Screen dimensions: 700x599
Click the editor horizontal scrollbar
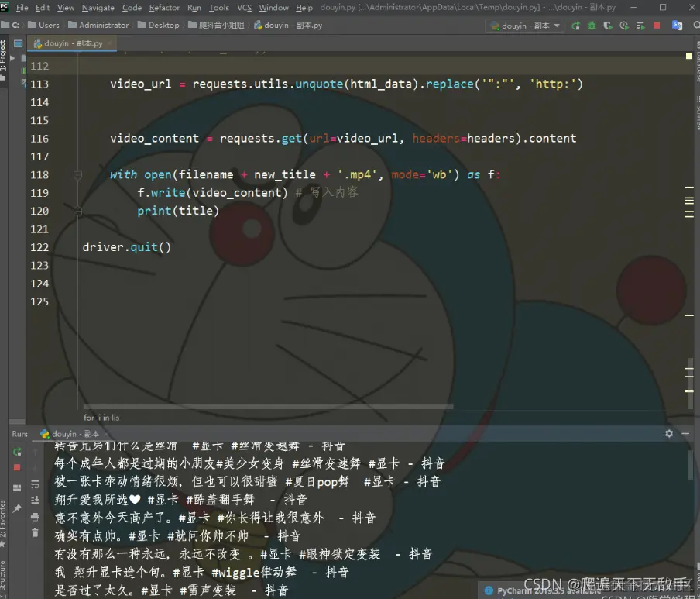point(268,407)
